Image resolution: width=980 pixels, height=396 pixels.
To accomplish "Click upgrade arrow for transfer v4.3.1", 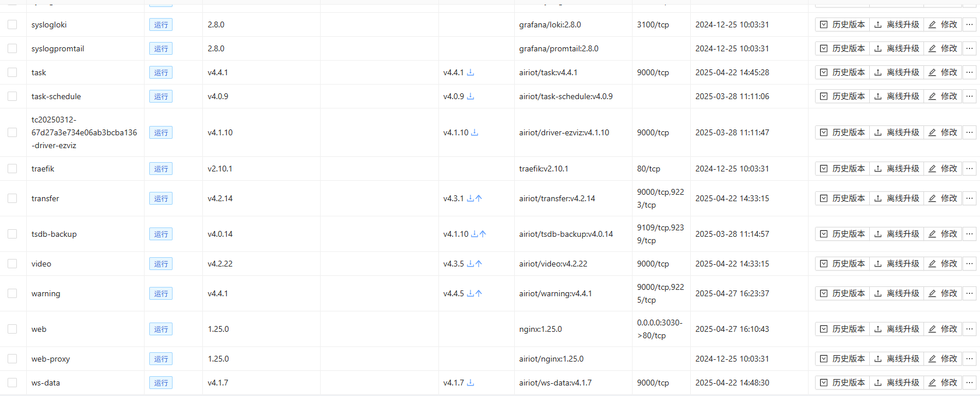I will click(479, 198).
